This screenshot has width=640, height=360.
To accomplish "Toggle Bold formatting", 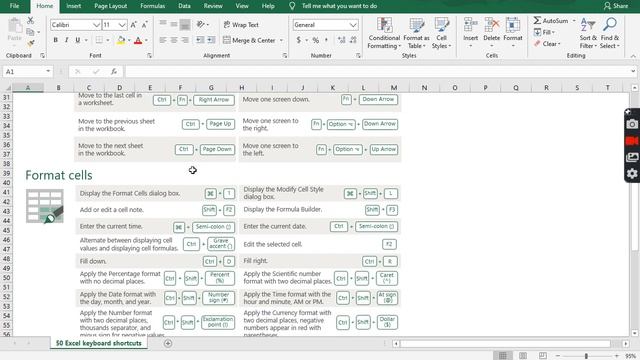I will click(x=56, y=40).
